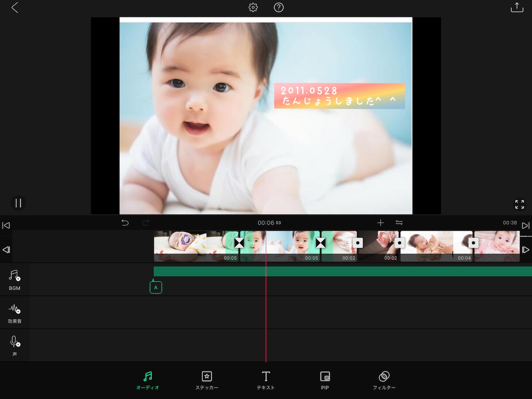The image size is (532, 399).
Task: Tap the rainbow caption text overlay
Action: click(x=340, y=96)
